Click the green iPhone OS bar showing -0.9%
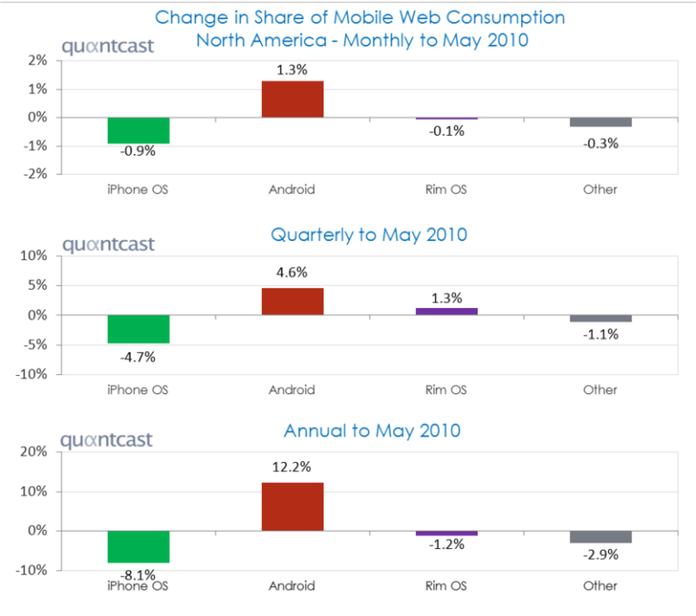This screenshot has height=616, width=696. [138, 130]
